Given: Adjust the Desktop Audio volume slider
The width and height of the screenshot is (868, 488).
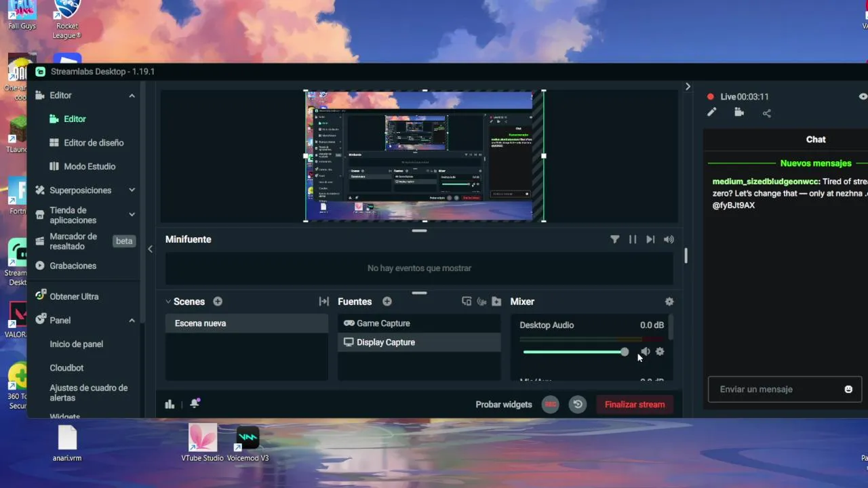Looking at the screenshot, I should coord(575,352).
